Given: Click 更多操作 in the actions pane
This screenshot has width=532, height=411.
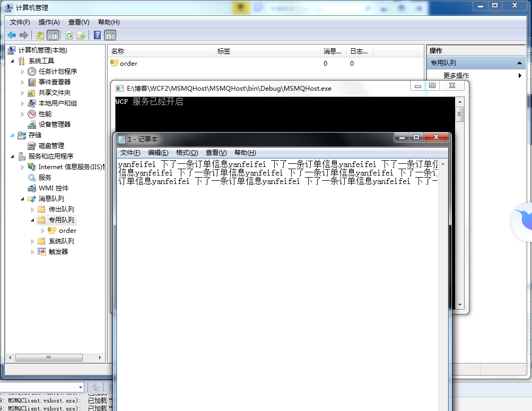Looking at the screenshot, I should pyautogui.click(x=456, y=76).
